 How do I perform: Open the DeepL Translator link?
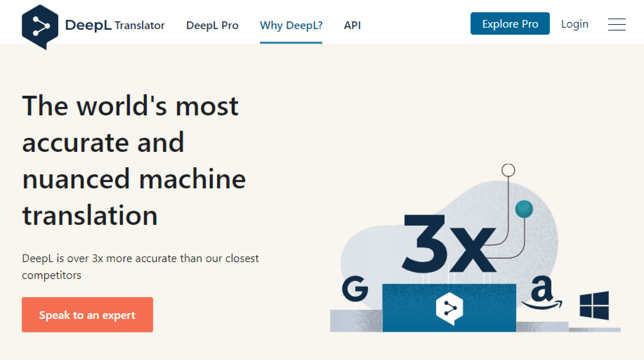(140, 25)
